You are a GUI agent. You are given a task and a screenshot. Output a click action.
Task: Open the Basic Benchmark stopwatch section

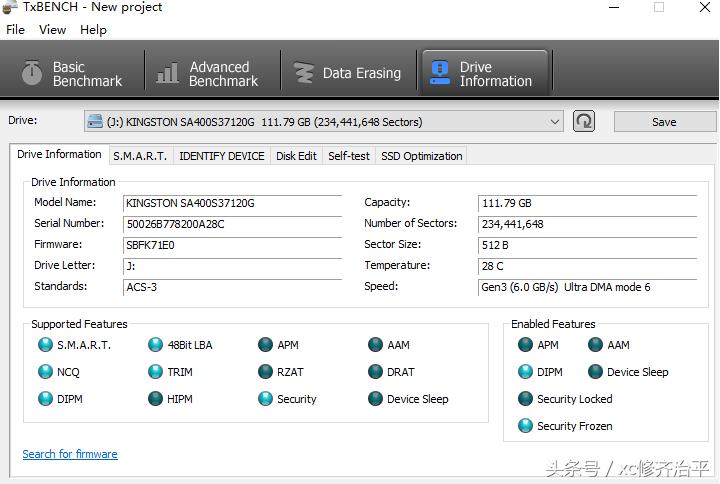(x=73, y=74)
